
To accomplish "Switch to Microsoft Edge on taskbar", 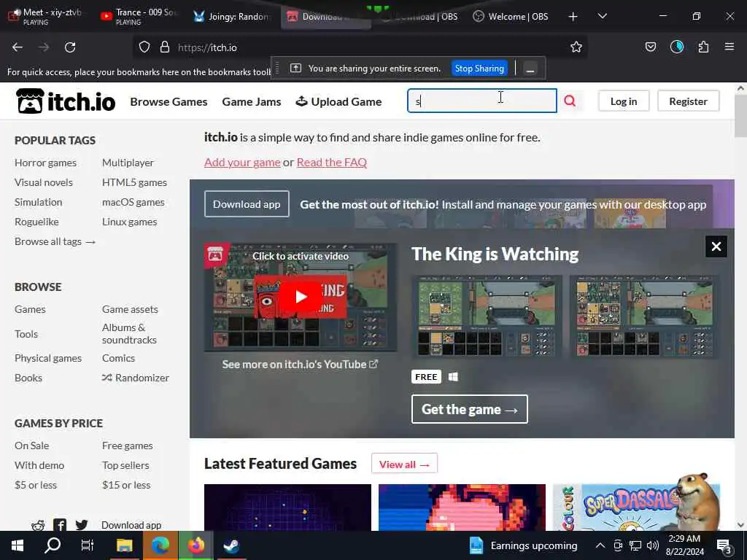I will (160, 545).
